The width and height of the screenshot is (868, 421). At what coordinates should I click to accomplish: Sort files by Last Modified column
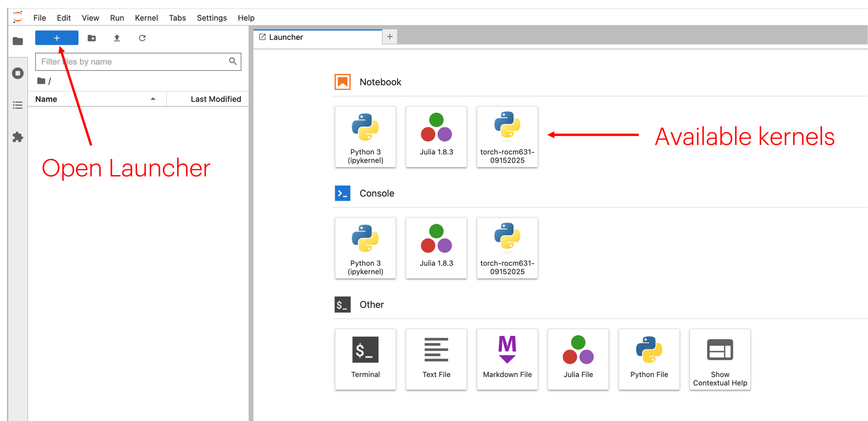tap(216, 99)
